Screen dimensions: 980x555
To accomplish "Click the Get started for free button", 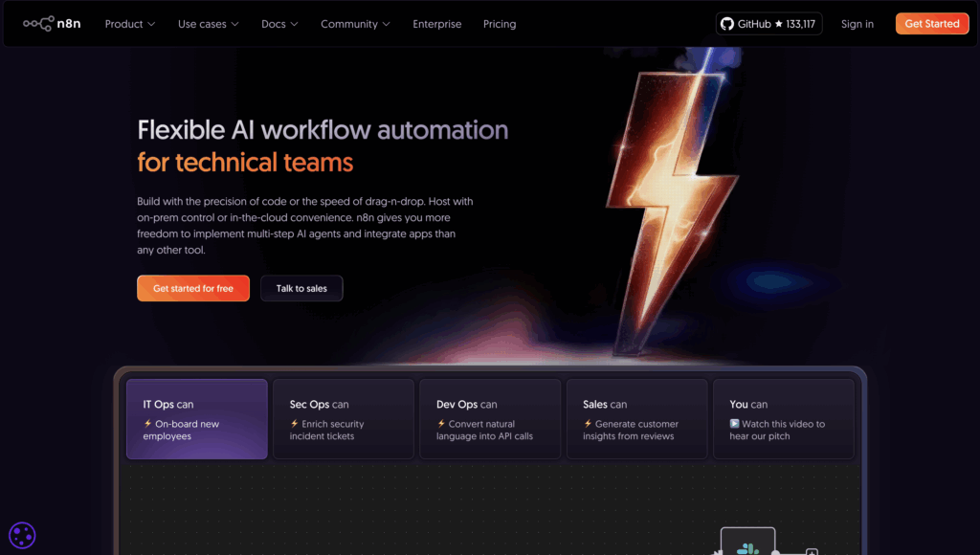I will click(x=192, y=288).
